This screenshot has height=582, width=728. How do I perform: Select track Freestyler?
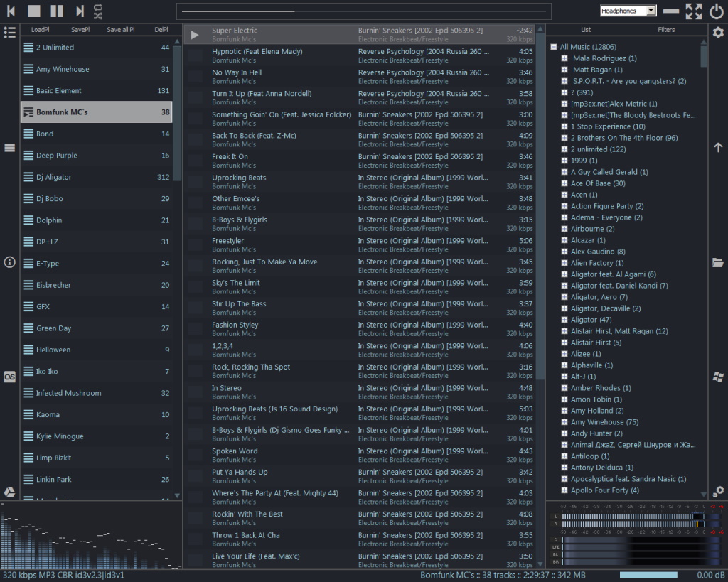pos(360,244)
